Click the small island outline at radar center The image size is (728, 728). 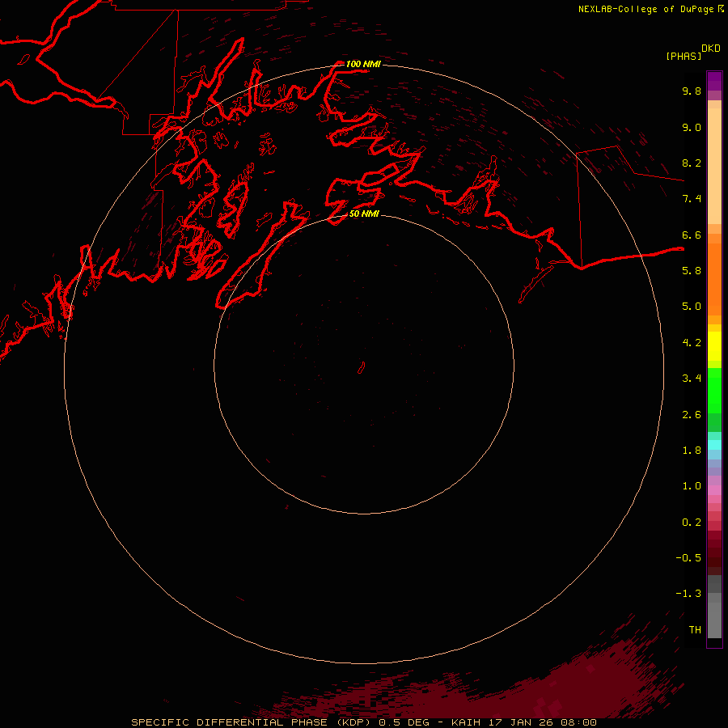click(x=362, y=368)
